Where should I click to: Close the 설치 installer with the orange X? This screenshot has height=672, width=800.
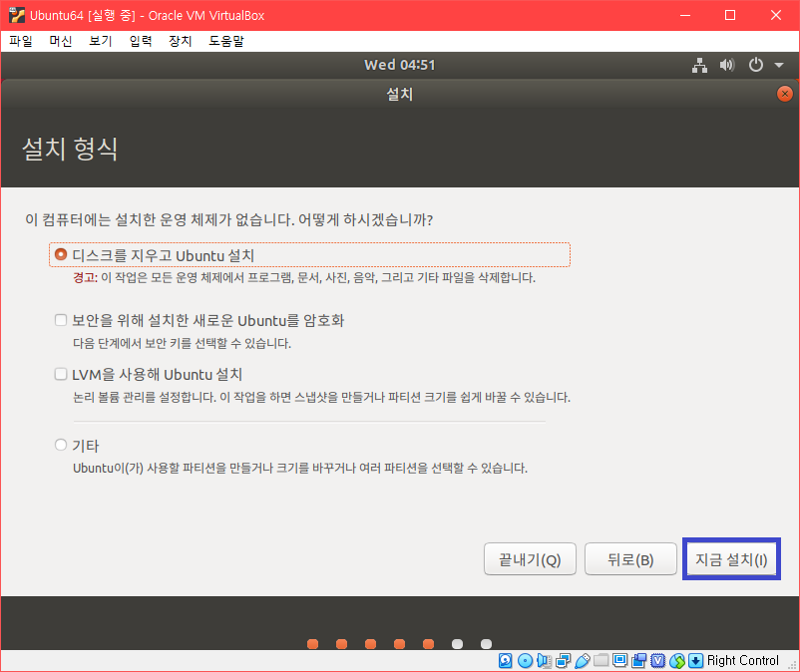click(x=784, y=94)
